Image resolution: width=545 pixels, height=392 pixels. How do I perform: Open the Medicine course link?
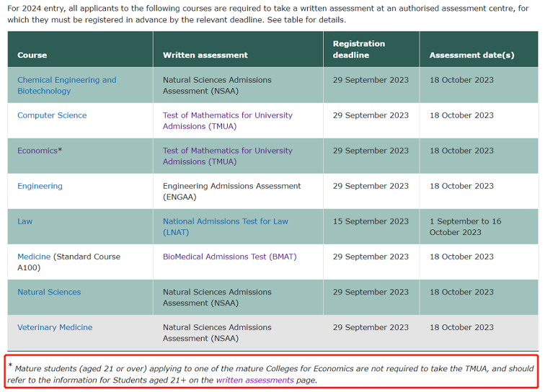(x=34, y=257)
